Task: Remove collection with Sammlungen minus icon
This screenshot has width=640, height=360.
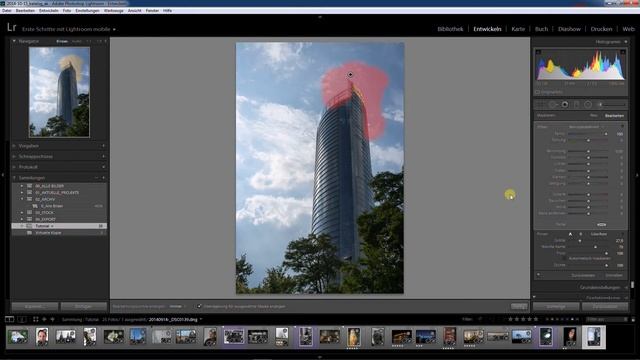Action: [97, 178]
